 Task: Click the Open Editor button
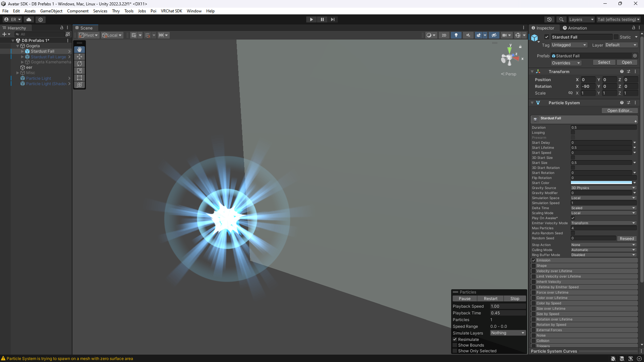click(x=619, y=111)
